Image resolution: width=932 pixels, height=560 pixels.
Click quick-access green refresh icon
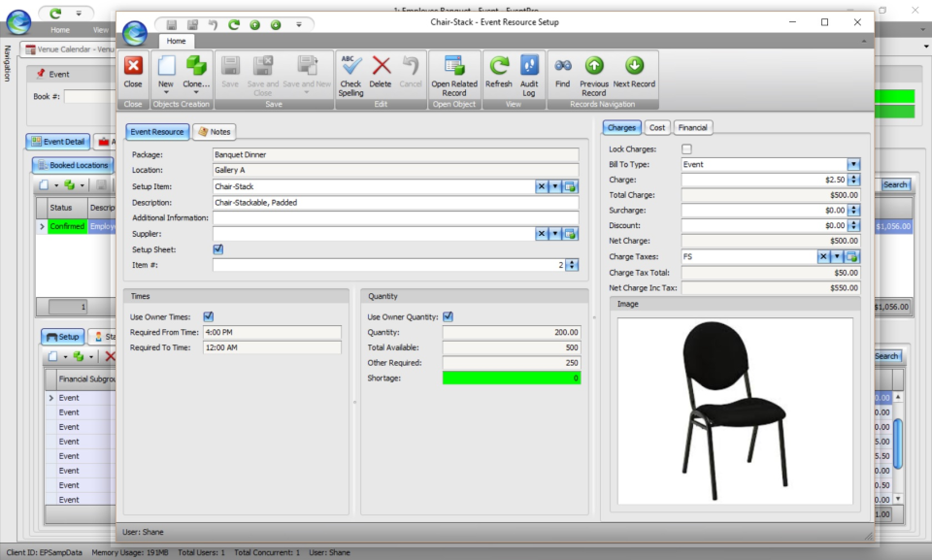click(234, 24)
